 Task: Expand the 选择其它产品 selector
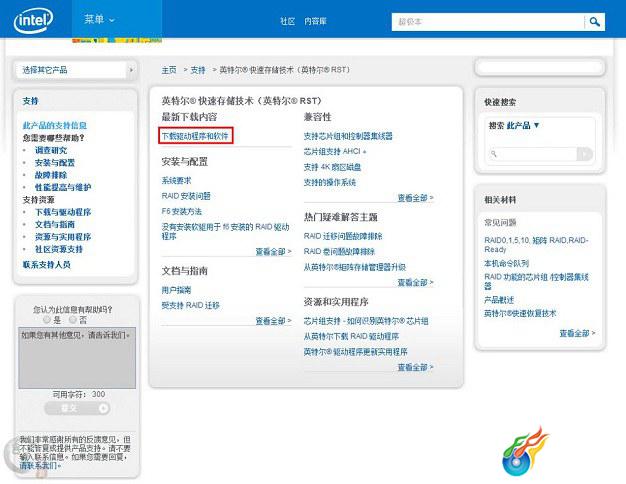pos(76,70)
